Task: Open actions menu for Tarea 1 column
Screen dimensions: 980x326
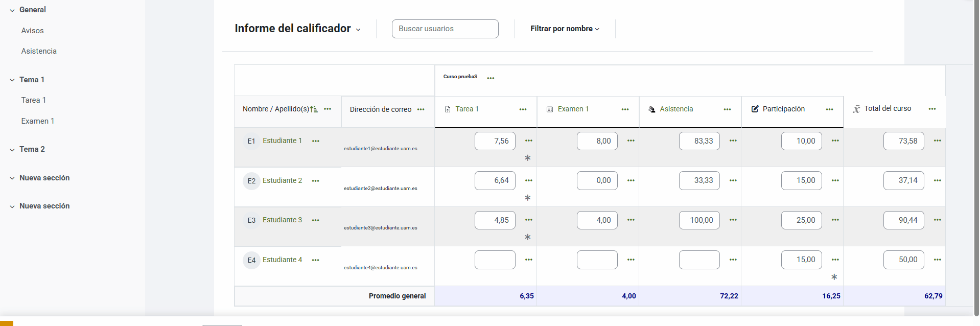Action: (x=523, y=109)
